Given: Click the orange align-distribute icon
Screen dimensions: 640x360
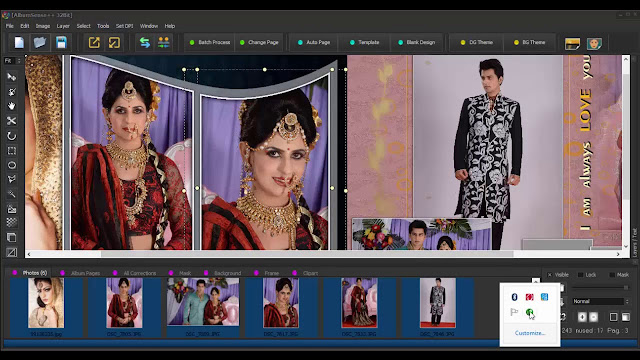Looking at the screenshot, I should (x=164, y=42).
